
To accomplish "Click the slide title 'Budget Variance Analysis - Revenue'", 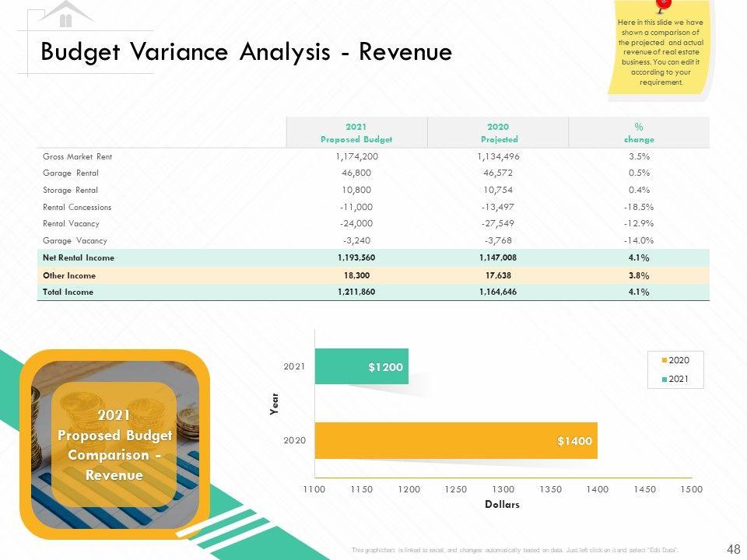I will [x=247, y=52].
